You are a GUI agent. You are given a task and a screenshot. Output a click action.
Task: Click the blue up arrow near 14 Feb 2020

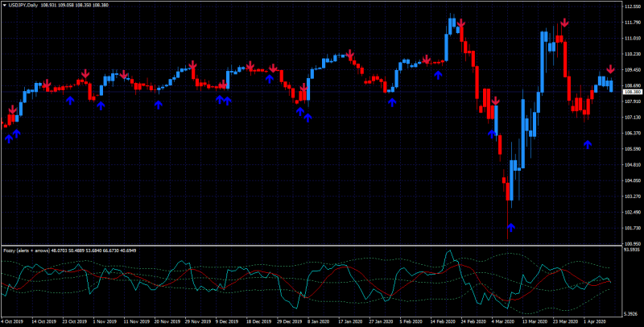(x=438, y=75)
